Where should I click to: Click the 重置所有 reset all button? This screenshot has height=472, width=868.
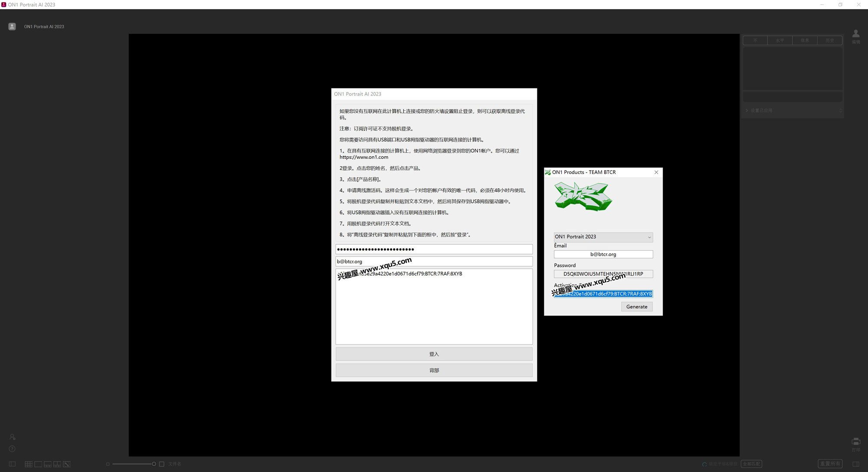click(830, 464)
